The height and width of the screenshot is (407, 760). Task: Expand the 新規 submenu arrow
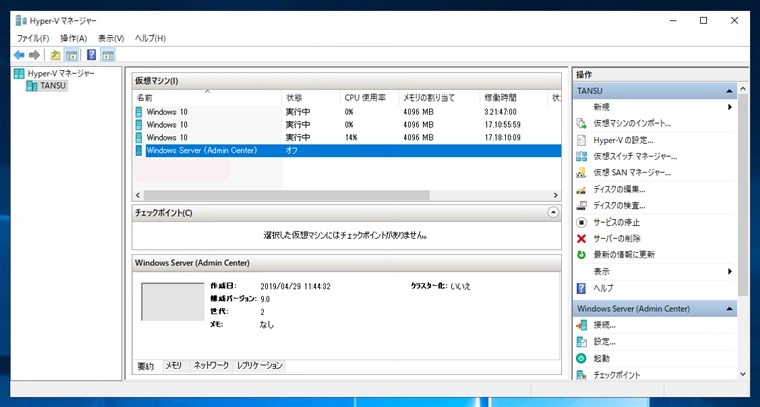point(729,107)
